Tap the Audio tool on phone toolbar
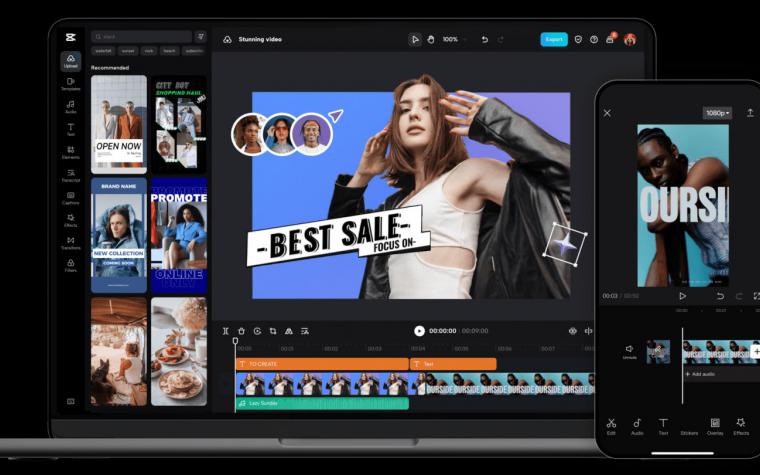The height and width of the screenshot is (475, 760). coord(637,427)
